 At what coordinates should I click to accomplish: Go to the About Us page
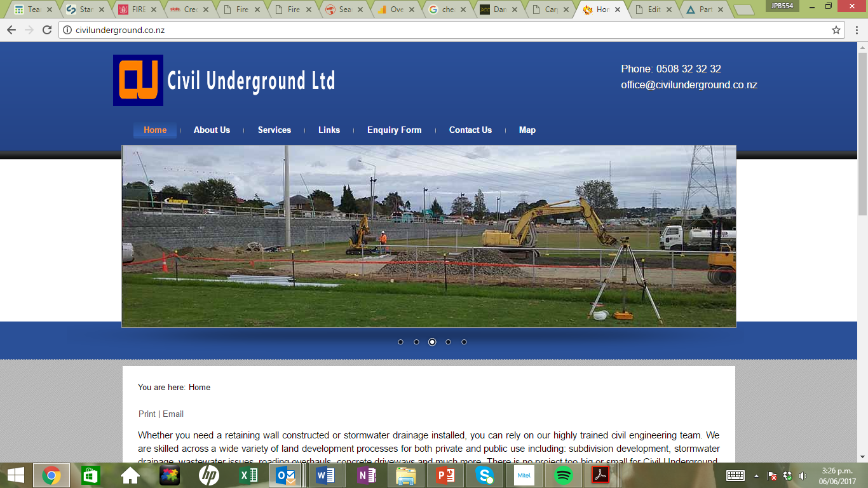coord(212,130)
